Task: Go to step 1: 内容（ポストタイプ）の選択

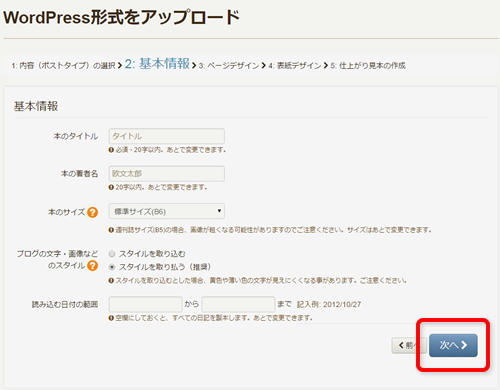Action: click(x=63, y=66)
